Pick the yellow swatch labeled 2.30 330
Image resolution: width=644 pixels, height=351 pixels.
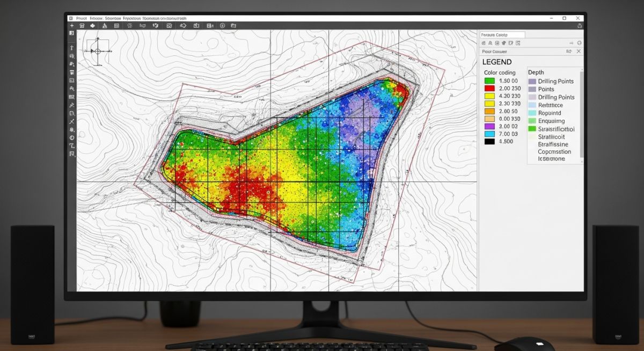[489, 104]
